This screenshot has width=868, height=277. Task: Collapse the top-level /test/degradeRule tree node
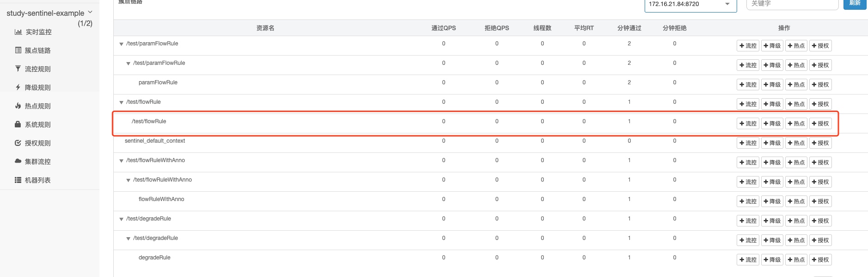coord(121,219)
